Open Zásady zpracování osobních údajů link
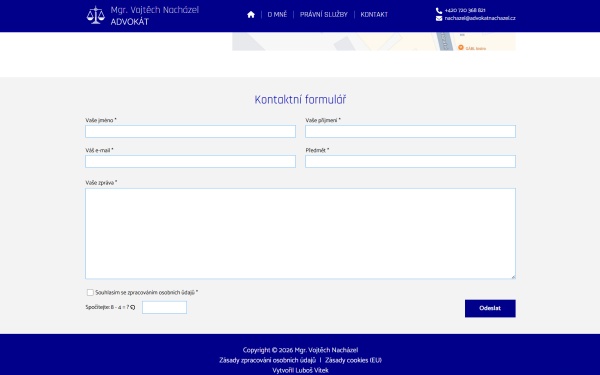This screenshot has height=375, width=600. click(x=267, y=360)
